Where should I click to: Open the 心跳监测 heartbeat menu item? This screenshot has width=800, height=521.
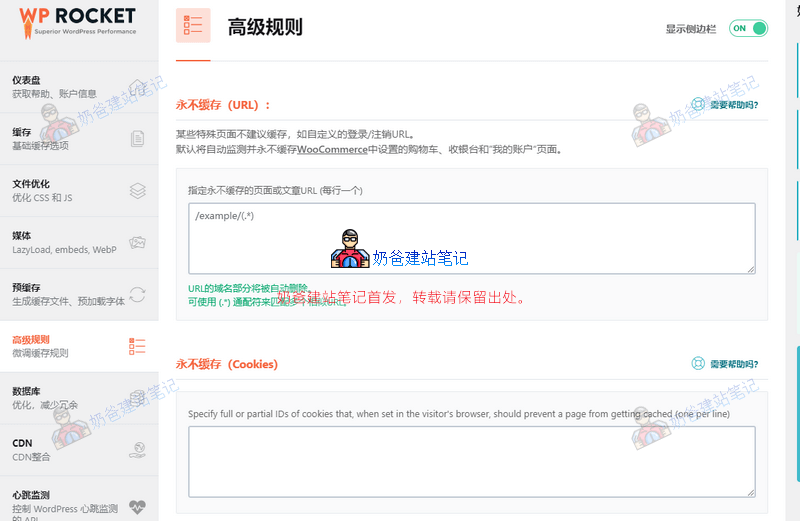(x=79, y=499)
